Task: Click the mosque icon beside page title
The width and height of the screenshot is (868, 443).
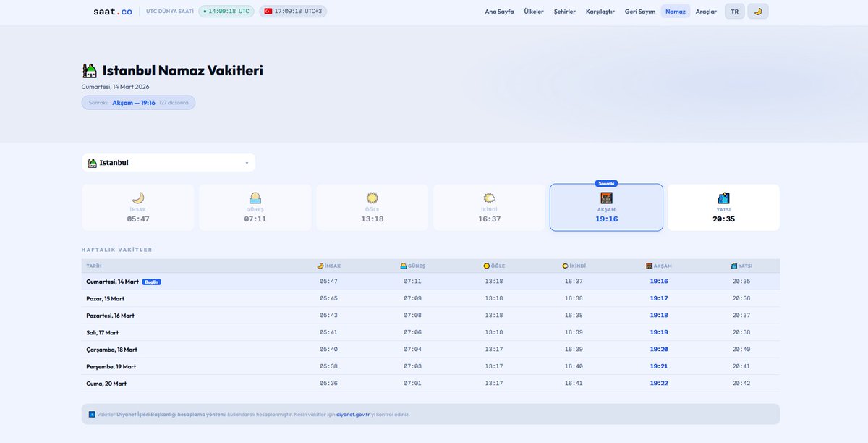Action: [90, 71]
